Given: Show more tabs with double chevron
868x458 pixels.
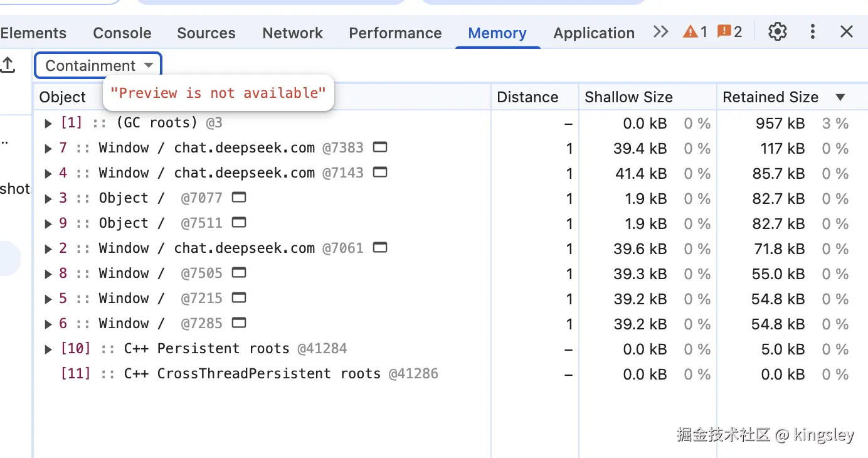Looking at the screenshot, I should [x=660, y=32].
